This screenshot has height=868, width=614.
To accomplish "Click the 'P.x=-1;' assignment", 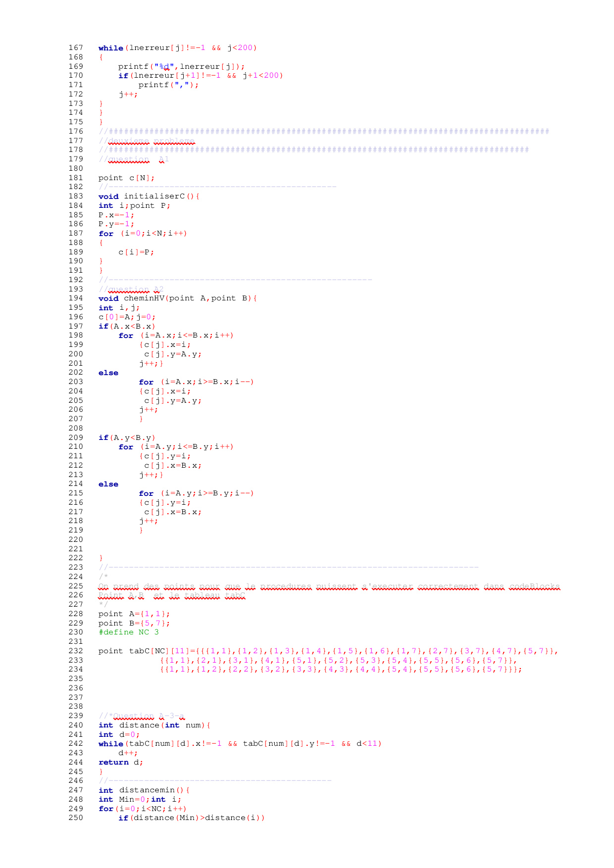I will [x=116, y=215].
